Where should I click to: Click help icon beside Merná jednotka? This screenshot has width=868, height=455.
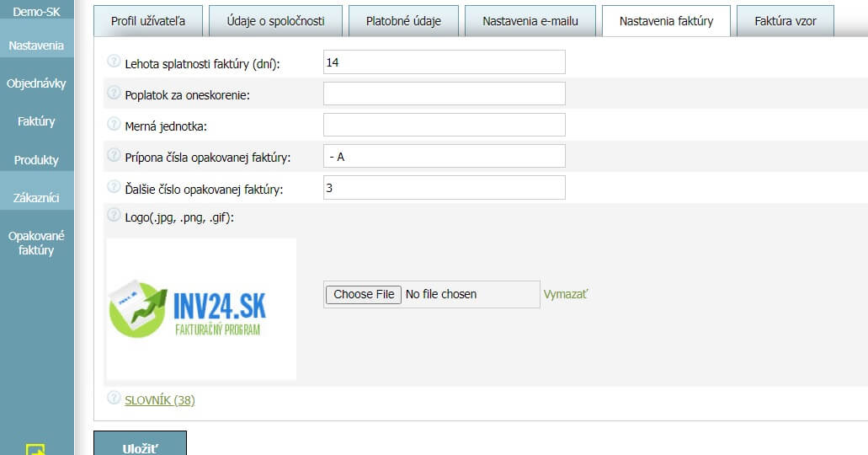pos(114,123)
